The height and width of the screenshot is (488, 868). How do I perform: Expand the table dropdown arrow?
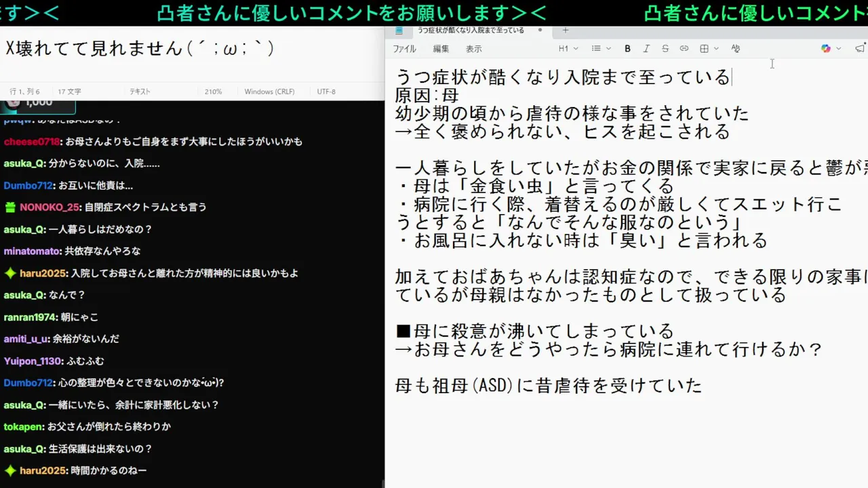point(716,49)
